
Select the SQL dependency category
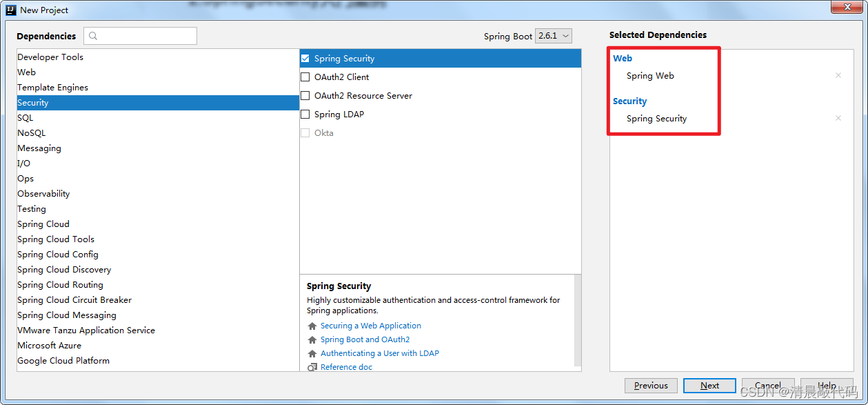25,117
